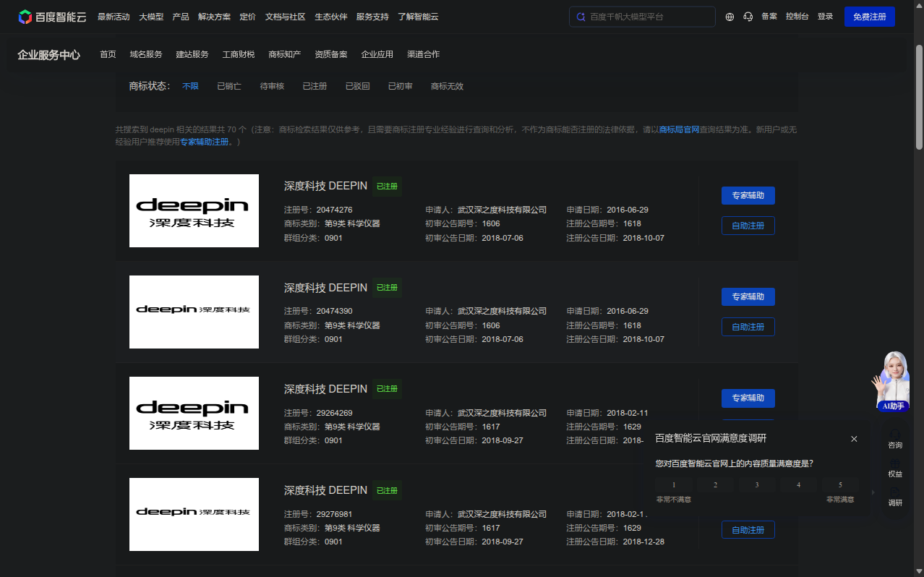Filter trademark status by 待审核

pyautogui.click(x=272, y=86)
